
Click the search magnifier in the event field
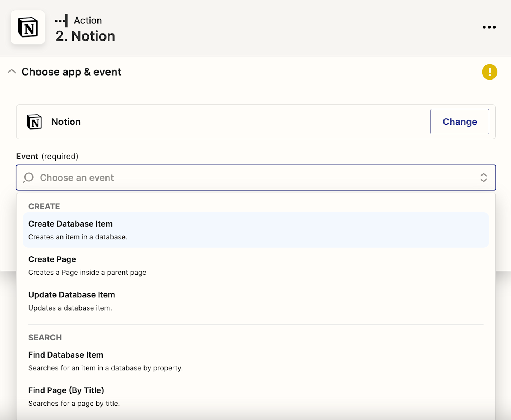coord(28,178)
